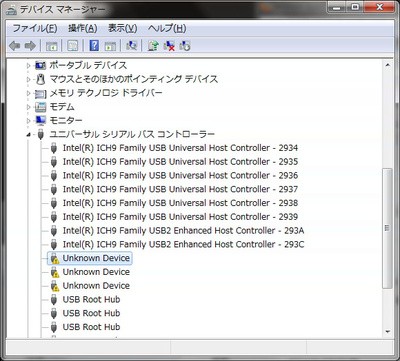400x361 pixels.
Task: Toggle the show/hide action pane icon
Action: [110, 46]
